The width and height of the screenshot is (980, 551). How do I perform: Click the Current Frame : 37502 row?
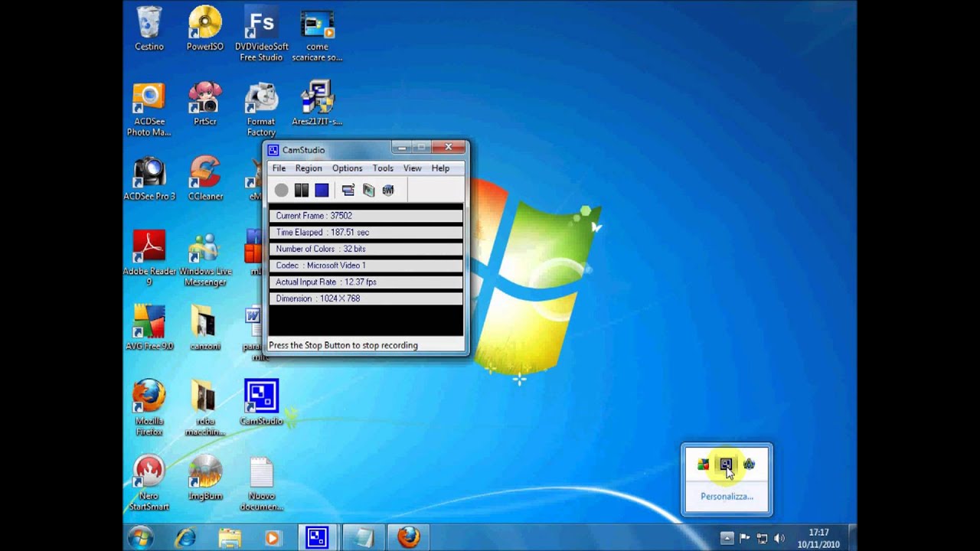coord(366,216)
